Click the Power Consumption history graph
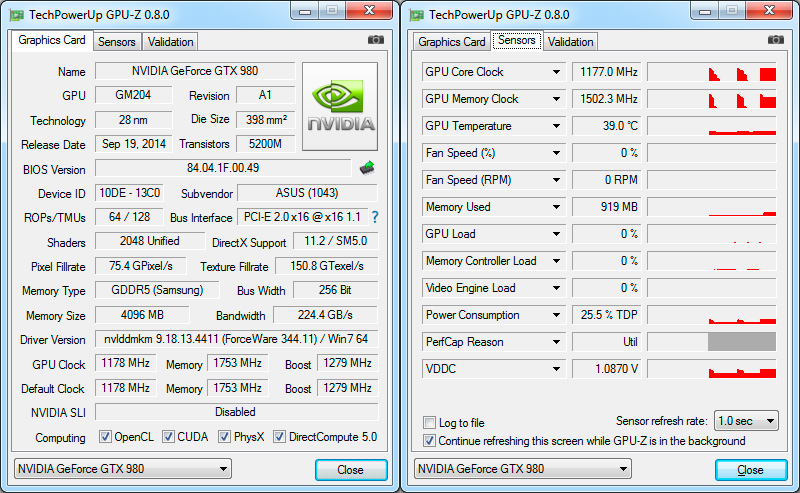Screen dimensions: 800x493 [712, 315]
